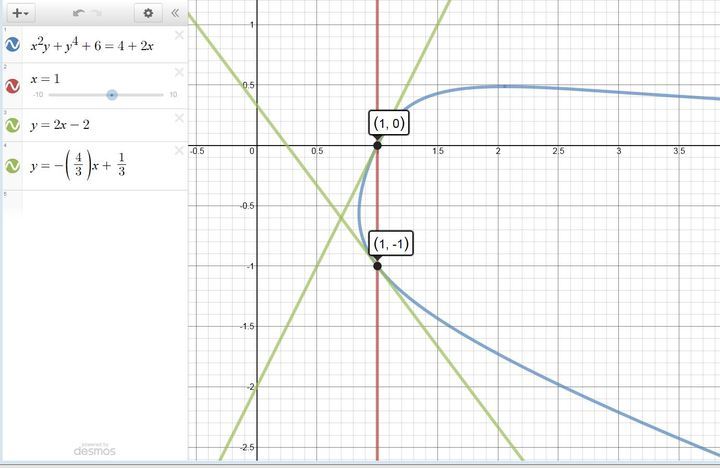Collapse the expression list panel

pos(175,13)
